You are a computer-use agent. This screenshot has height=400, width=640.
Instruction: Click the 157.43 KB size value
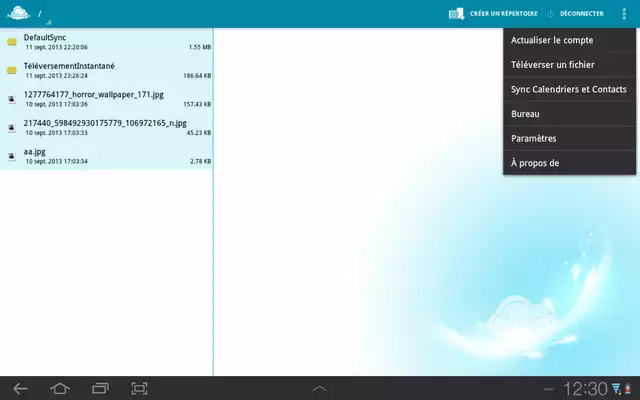197,104
